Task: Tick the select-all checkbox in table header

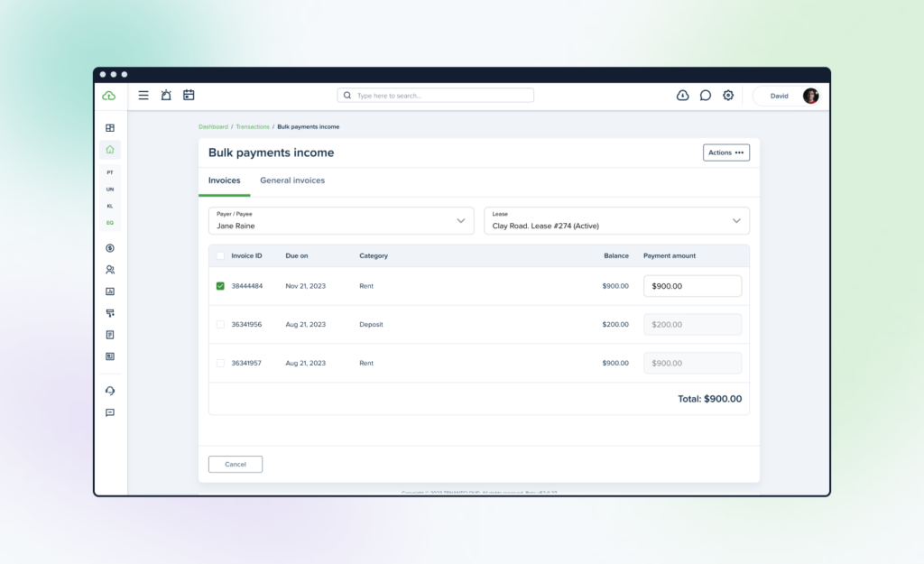Action: (x=220, y=255)
